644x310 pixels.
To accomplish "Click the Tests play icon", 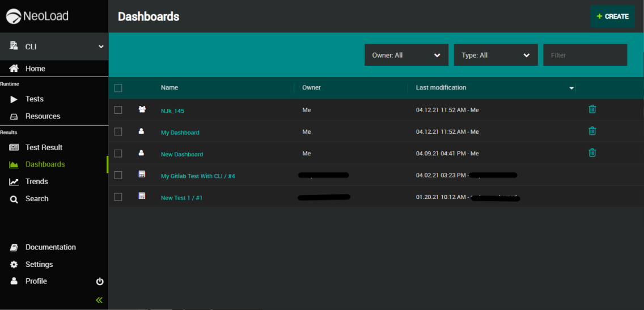I will click(x=14, y=99).
